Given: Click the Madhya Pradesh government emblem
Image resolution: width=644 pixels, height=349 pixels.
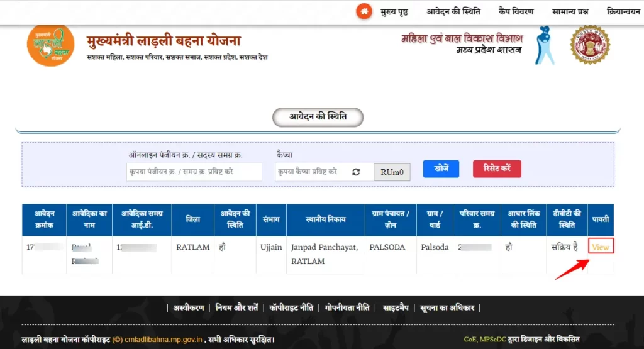Looking at the screenshot, I should [x=590, y=45].
